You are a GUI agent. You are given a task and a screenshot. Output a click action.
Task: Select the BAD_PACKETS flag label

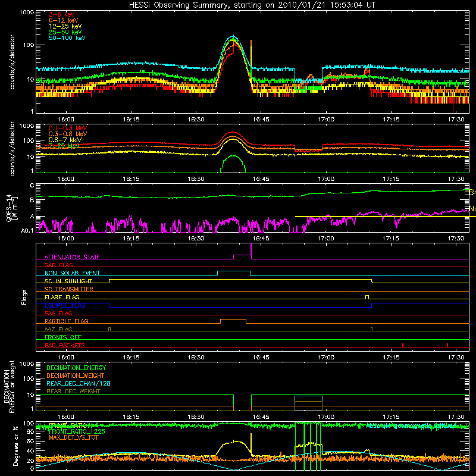[65, 345]
